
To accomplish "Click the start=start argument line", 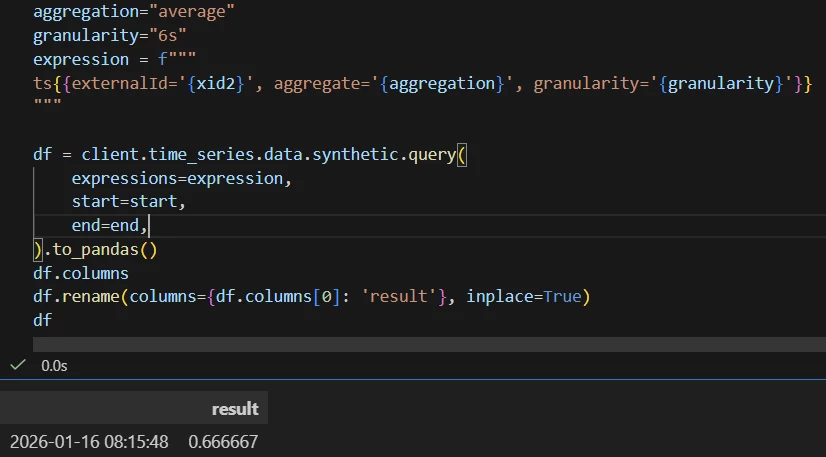I will point(128,202).
